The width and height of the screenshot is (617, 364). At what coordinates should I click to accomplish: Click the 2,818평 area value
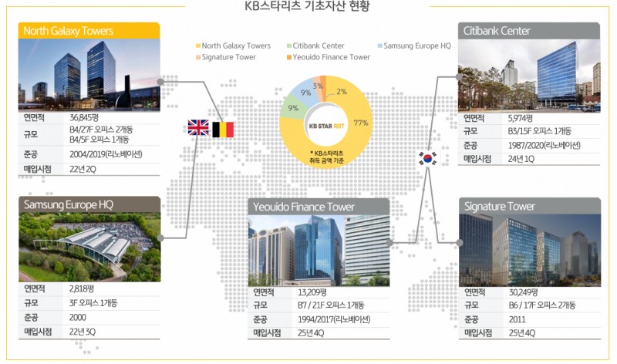(82, 288)
